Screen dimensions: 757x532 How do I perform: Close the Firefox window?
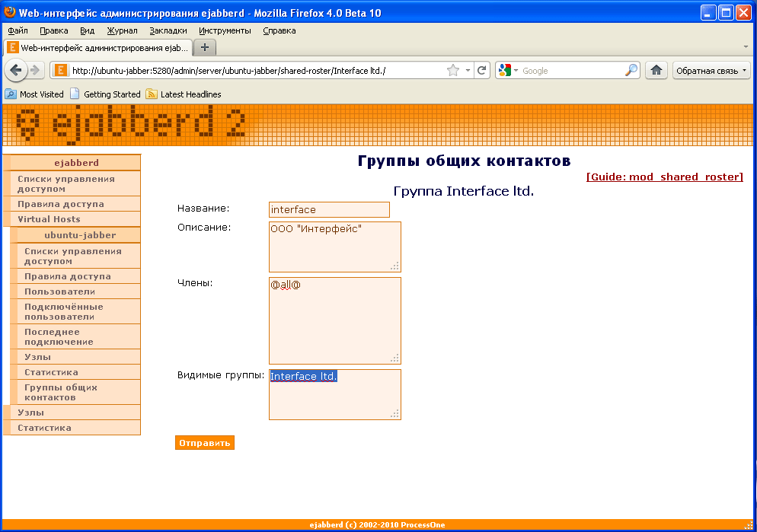743,12
